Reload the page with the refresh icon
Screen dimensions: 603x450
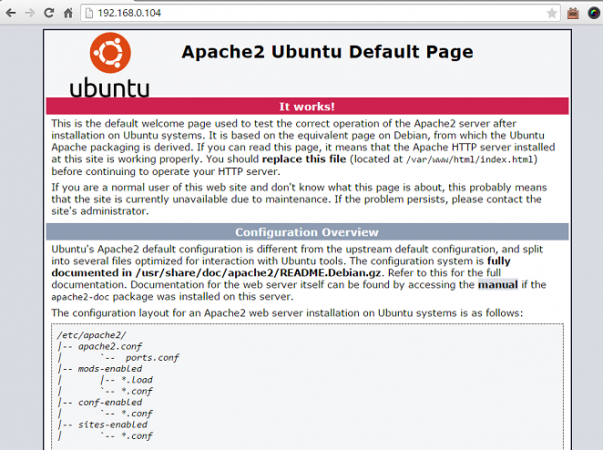click(x=48, y=13)
